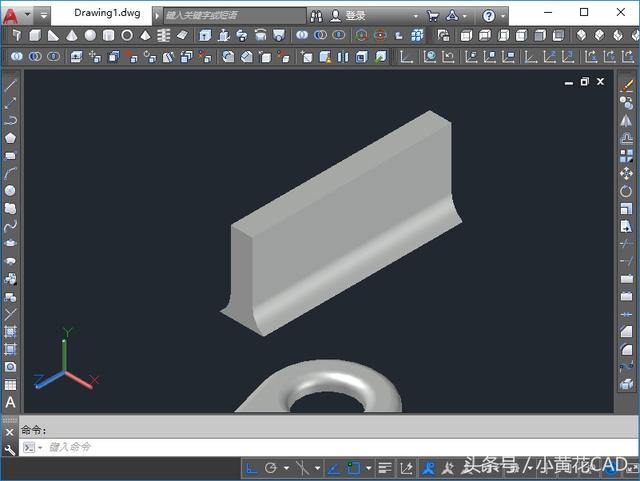Image resolution: width=640 pixels, height=481 pixels.
Task: Open the red AutoCAD application menu
Action: (11, 16)
